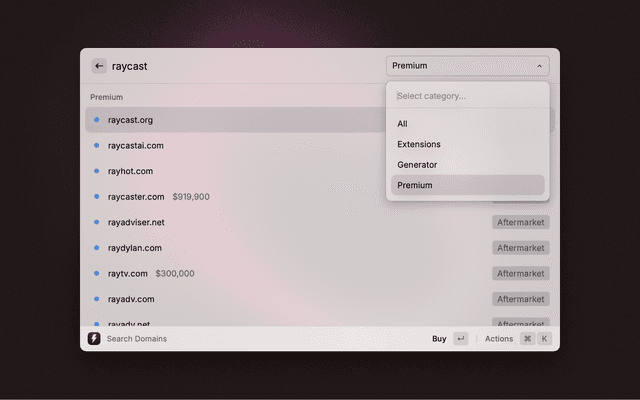Screen dimensions: 640x400
Task: Click the blue dot beside raycast.org
Action: [x=97, y=120]
